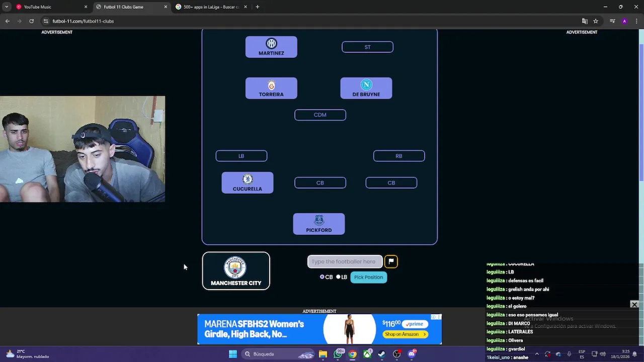Viewport: 644px width, 362px height.
Task: Open the media control toolbar icon
Action: 612,21
